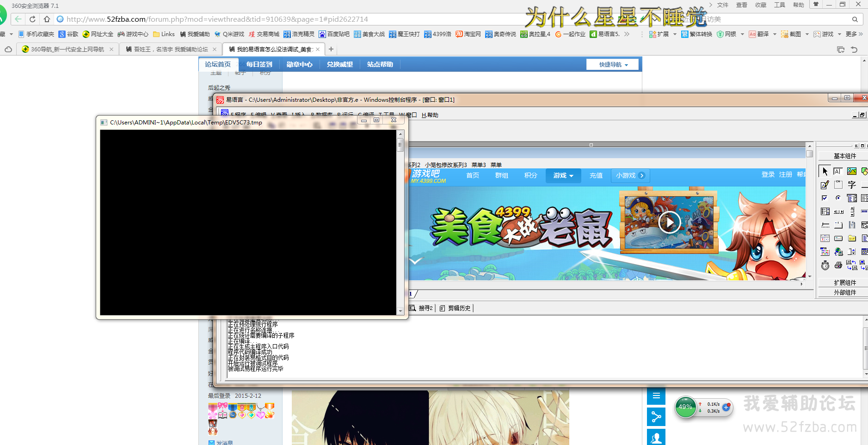Play the 4399 game video thumbnail
Image resolution: width=868 pixels, height=445 pixels.
tap(669, 222)
